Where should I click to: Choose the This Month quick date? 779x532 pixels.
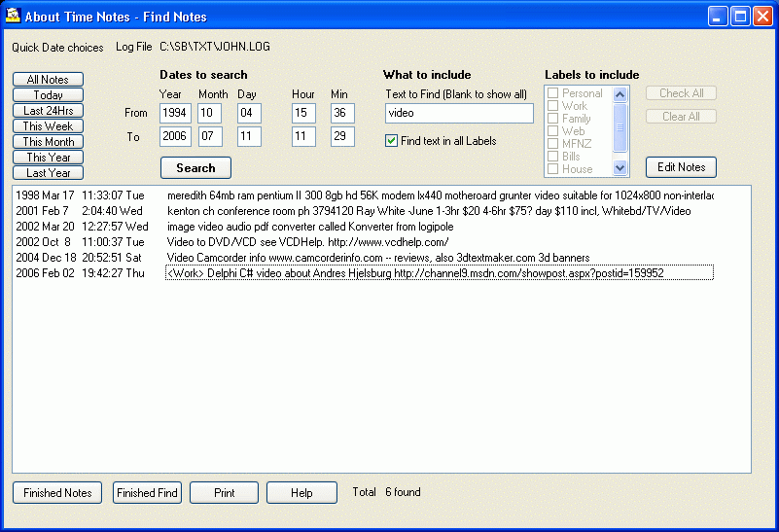49,142
